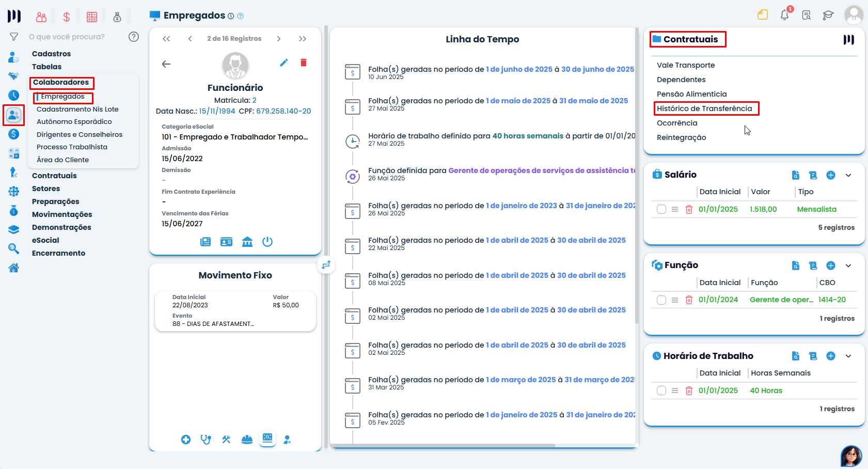Viewport: 868px width, 469px height.
Task: Toggle the swap panels button
Action: [326, 265]
